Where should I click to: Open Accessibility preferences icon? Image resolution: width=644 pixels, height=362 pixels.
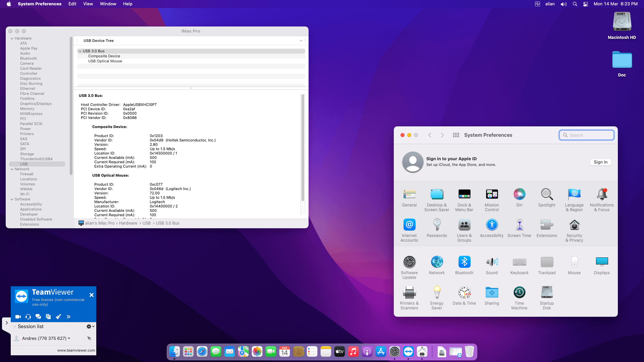[492, 225]
